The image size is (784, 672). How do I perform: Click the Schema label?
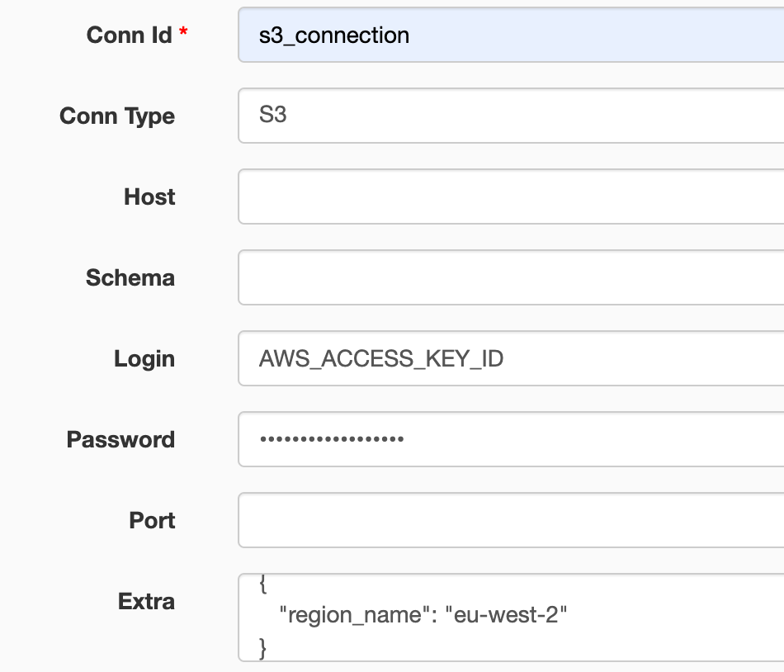pyautogui.click(x=130, y=277)
